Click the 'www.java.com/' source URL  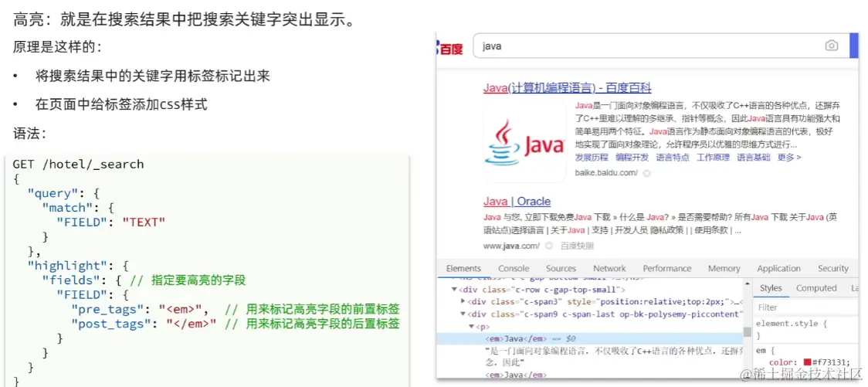511,246
